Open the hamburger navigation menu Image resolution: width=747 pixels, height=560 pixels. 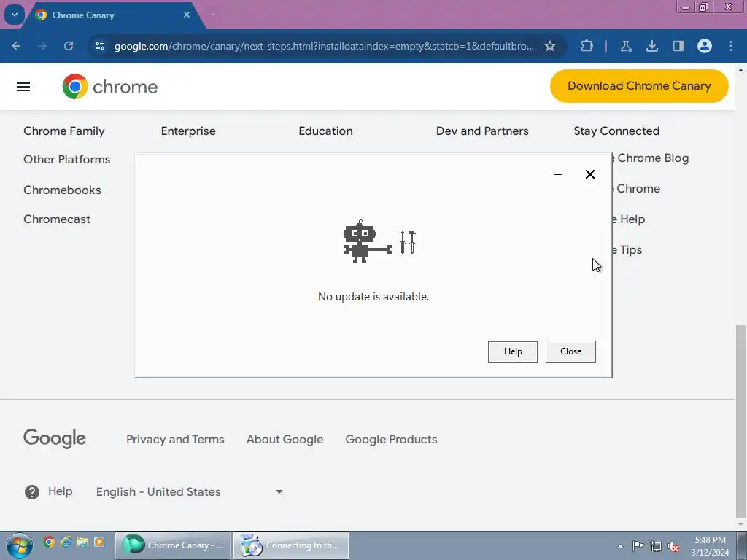click(x=23, y=87)
